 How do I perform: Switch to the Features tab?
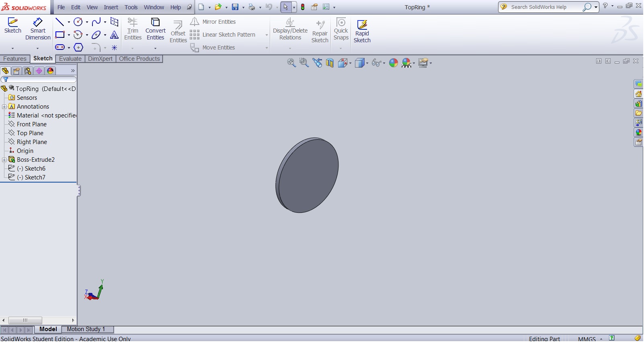point(15,59)
